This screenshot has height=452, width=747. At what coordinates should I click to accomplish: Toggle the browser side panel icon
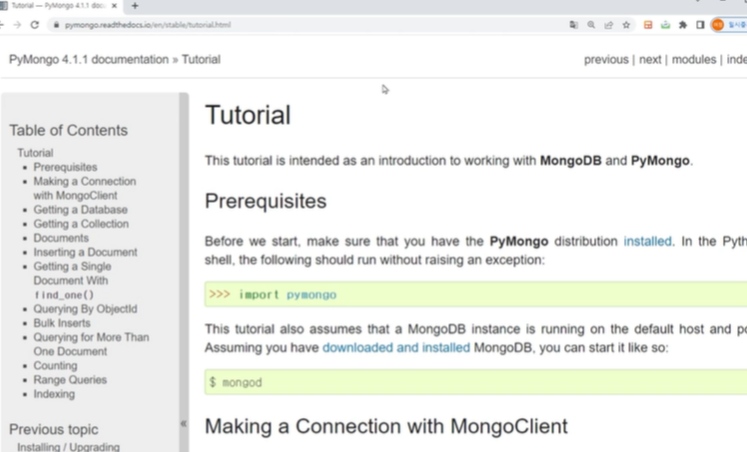click(700, 25)
